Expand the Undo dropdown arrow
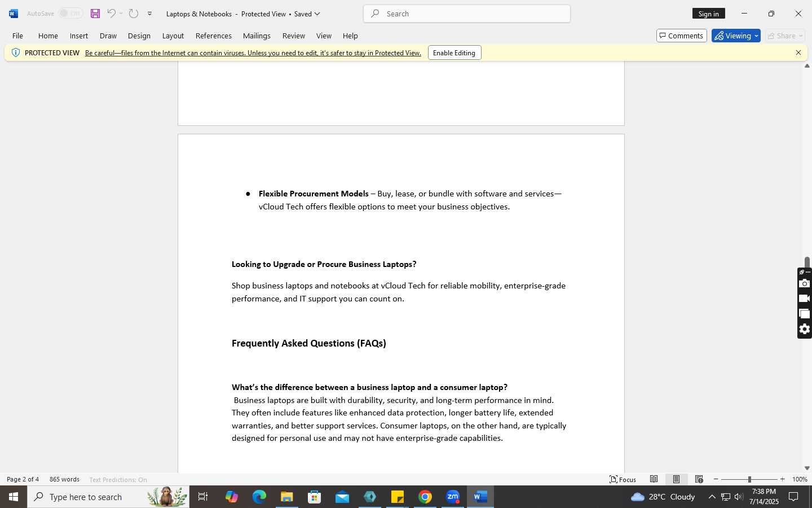 point(121,14)
